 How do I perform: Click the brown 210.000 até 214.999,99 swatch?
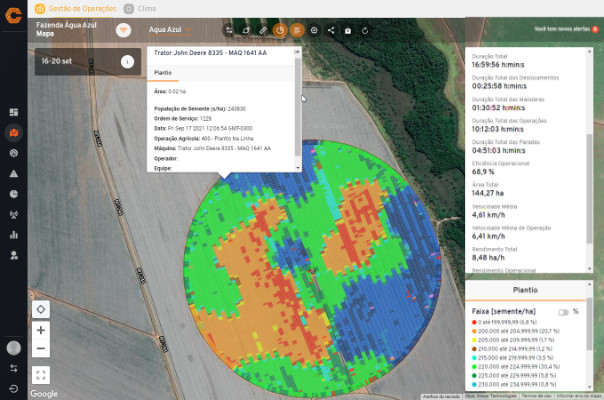(x=474, y=349)
